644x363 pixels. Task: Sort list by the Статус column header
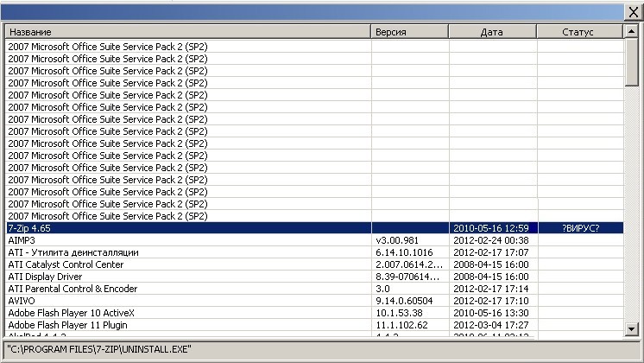point(580,32)
